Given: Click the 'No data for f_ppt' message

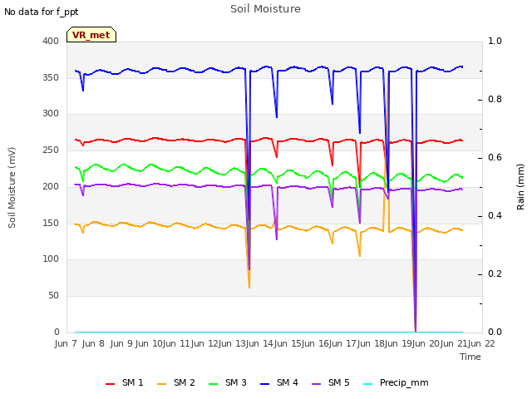Looking at the screenshot, I should (42, 12).
